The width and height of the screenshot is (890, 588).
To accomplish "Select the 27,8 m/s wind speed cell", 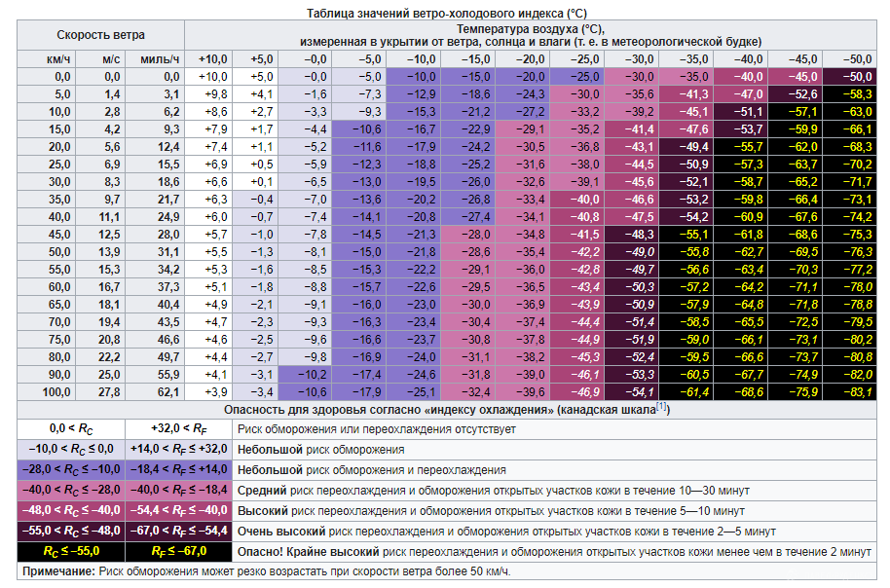I will [111, 391].
